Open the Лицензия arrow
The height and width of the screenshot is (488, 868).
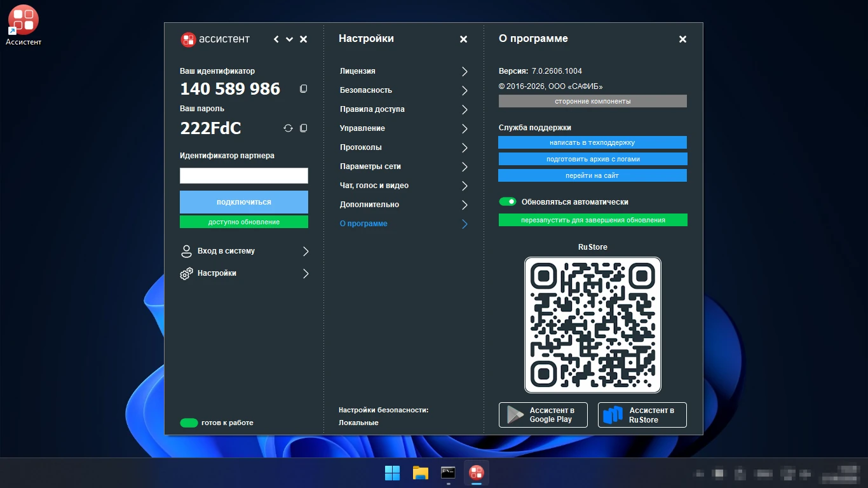point(465,71)
